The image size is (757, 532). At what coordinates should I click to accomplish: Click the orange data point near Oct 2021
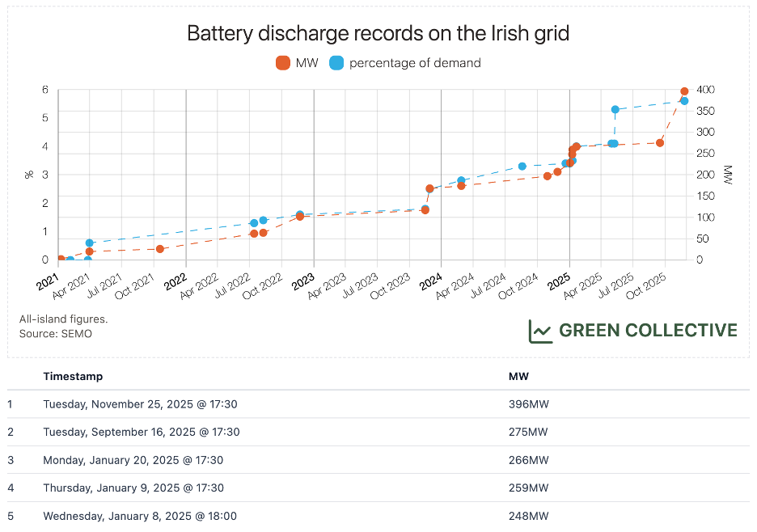click(x=160, y=249)
